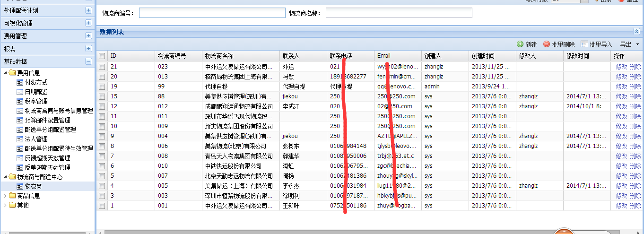The image size is (644, 234).
Task: Click the green 新建 plus icon
Action: 520,44
